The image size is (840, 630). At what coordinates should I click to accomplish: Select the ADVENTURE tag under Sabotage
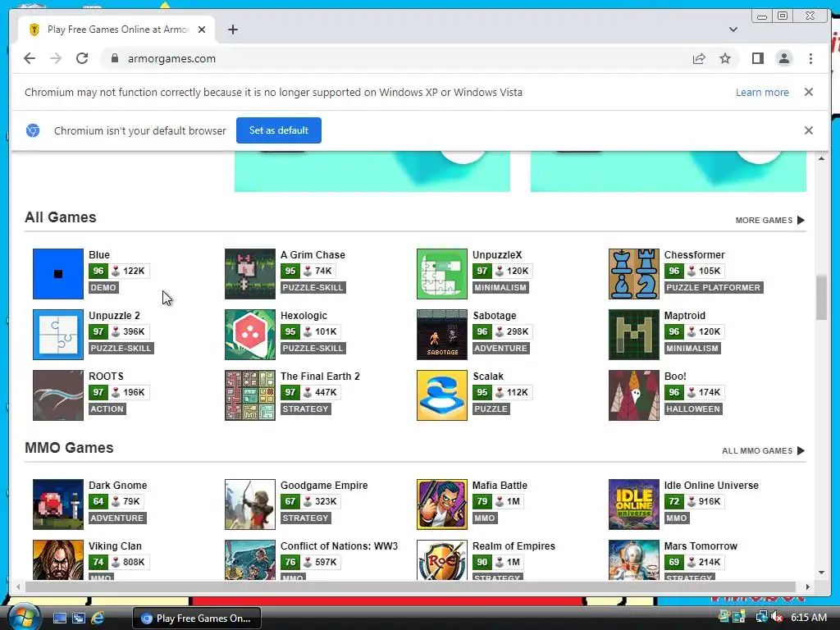click(501, 348)
